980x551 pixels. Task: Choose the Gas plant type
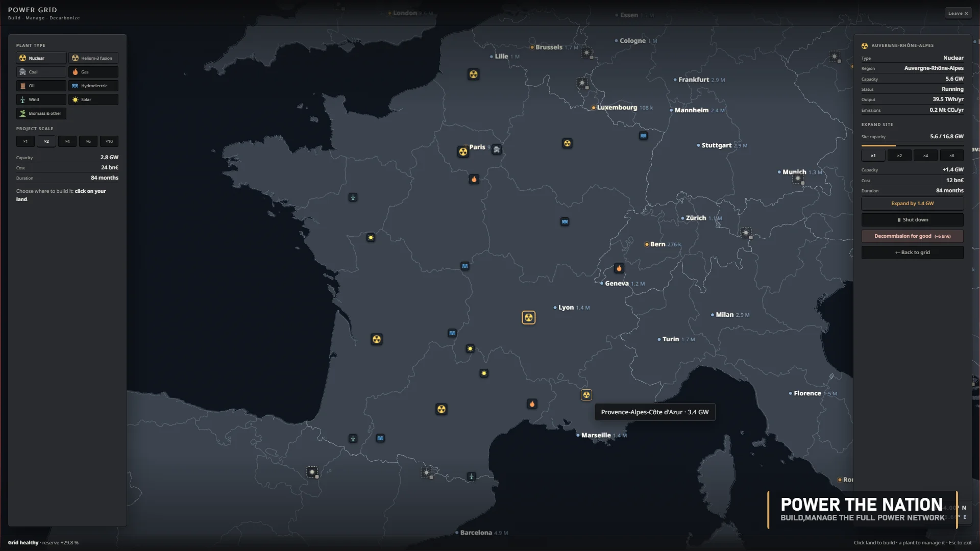[93, 72]
